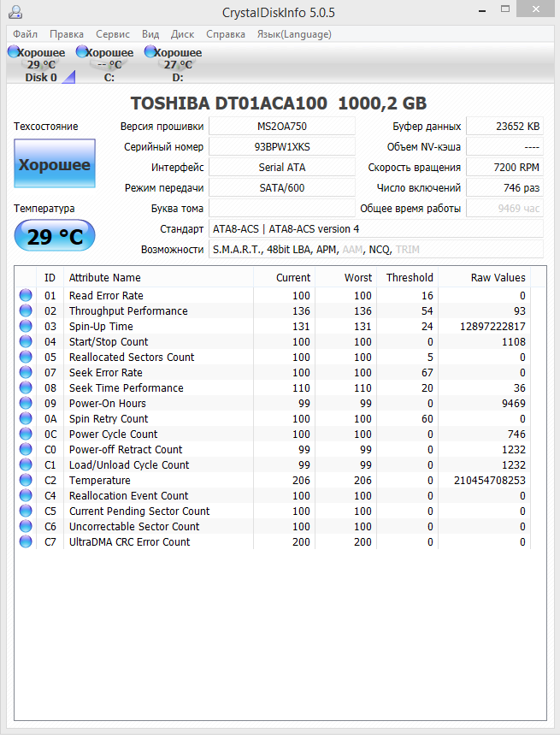Click the CrystalDiskInfo title bar app icon
This screenshot has height=739, width=560.
pos(15,12)
